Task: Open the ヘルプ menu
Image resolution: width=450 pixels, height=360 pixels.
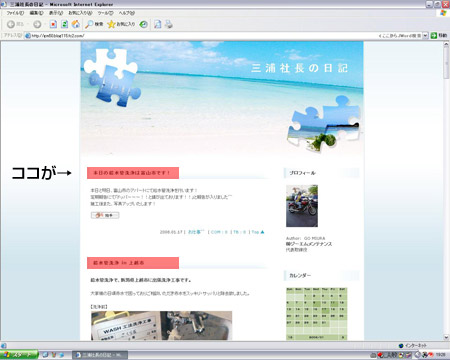Action: (127, 13)
